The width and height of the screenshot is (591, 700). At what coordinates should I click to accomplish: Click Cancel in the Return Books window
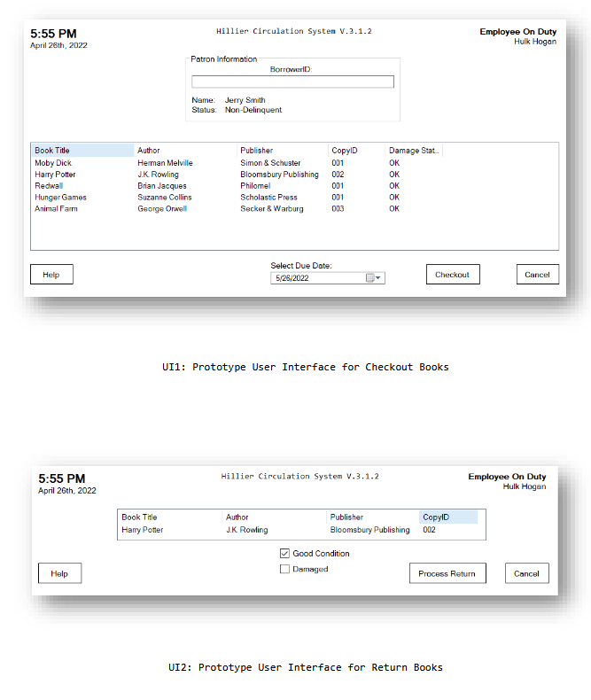(526, 573)
